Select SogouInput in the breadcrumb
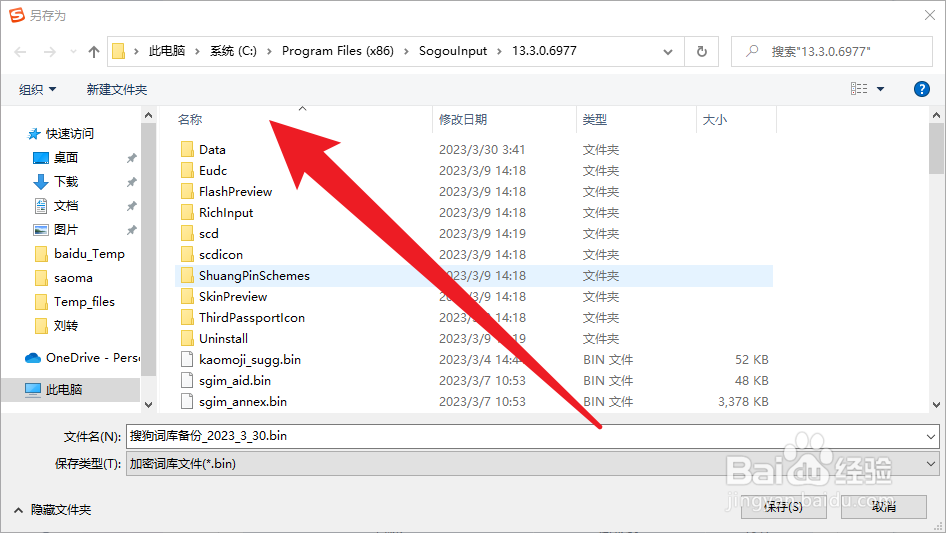The image size is (946, 533). tap(453, 51)
